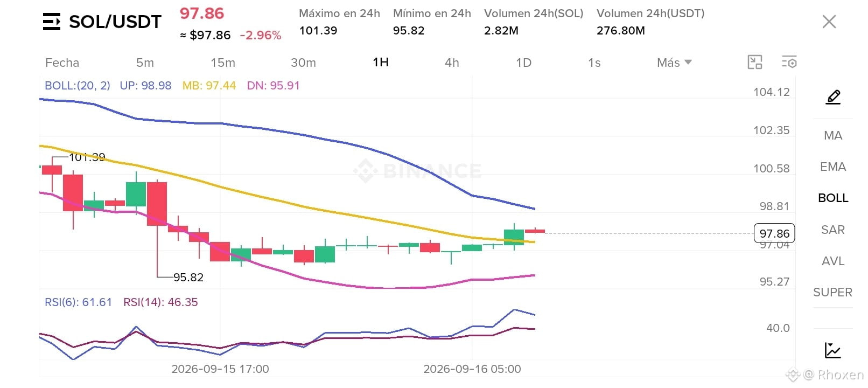Select the drawing pencil tool
Viewport: 868px width, 388px height.
pos(833,97)
